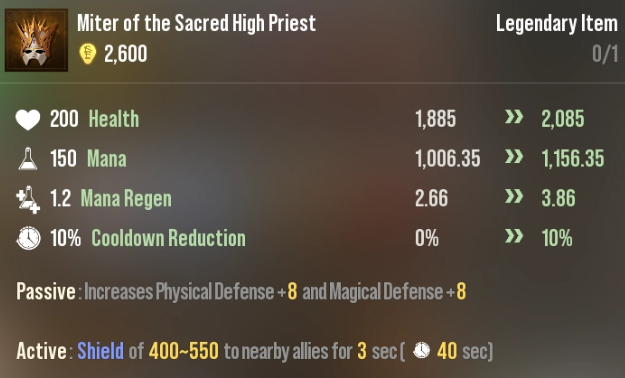Click the green arrows in Health row
The height and width of the screenshot is (378, 625).
click(514, 117)
